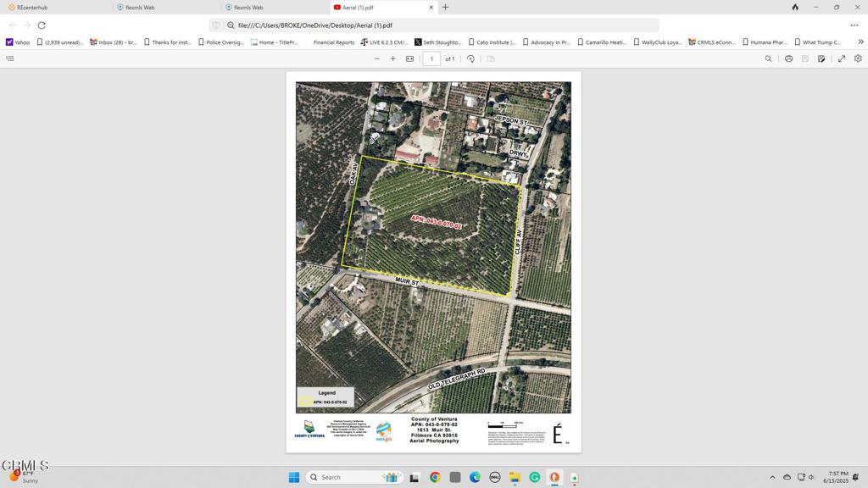Reload the current page
868x488 pixels.
point(42,25)
